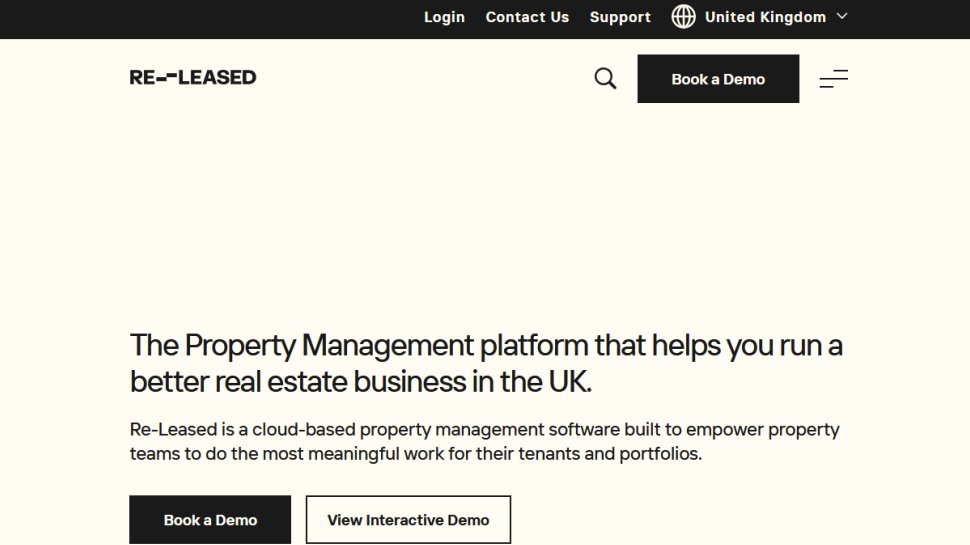Image resolution: width=970 pixels, height=545 pixels.
Task: Click the chevron next to United Kingdom
Action: pyautogui.click(x=841, y=16)
